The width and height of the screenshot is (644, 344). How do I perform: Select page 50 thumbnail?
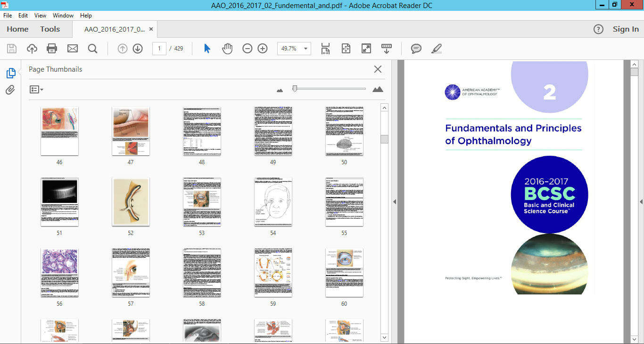(x=344, y=131)
